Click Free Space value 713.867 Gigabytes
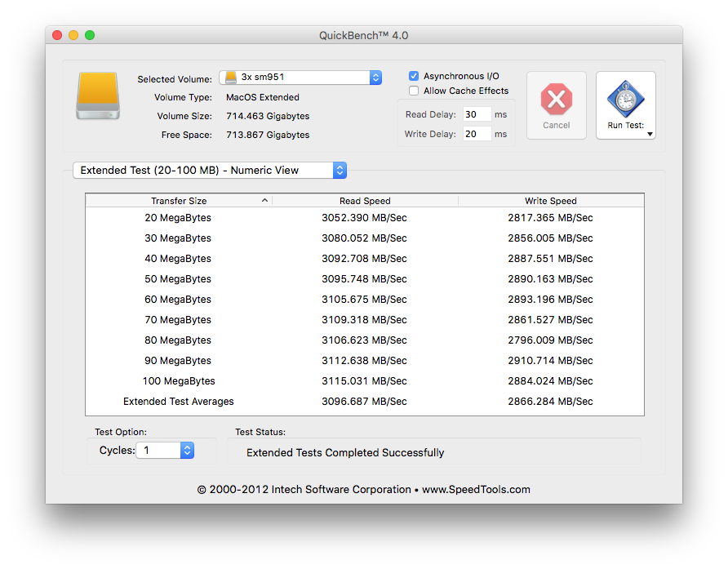728x569 pixels. point(268,135)
